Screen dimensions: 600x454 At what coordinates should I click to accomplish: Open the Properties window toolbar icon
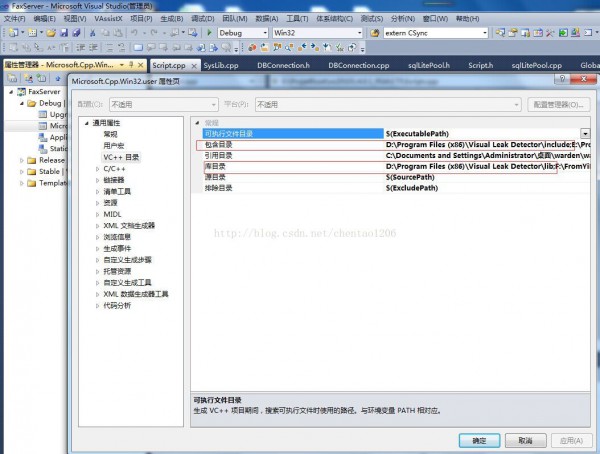(513, 33)
